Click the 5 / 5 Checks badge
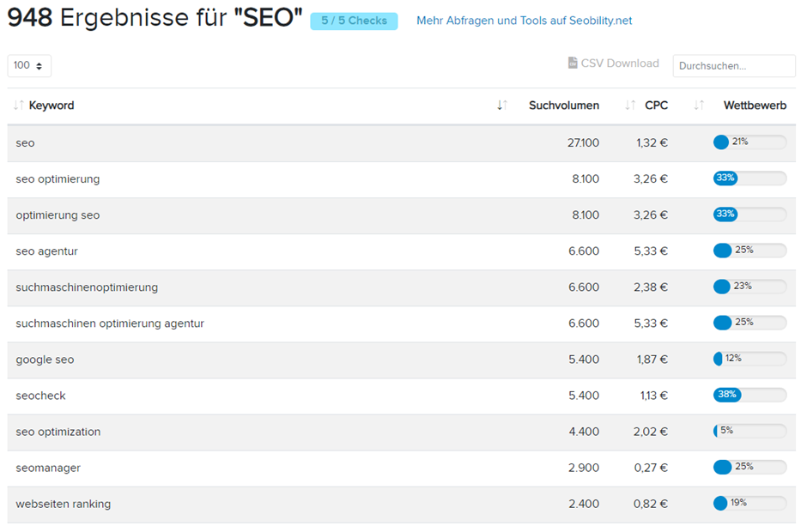807x532 pixels. tap(354, 21)
